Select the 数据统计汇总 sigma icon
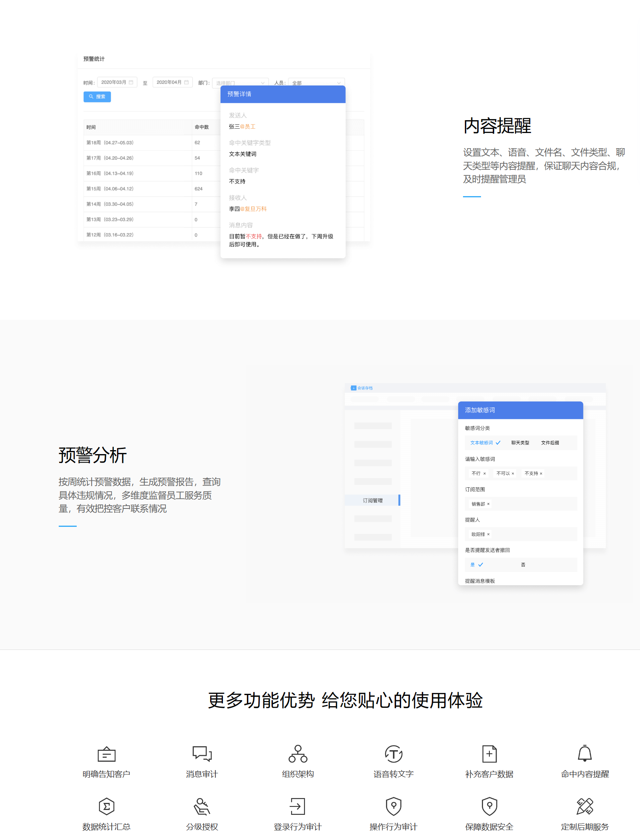The width and height of the screenshot is (640, 840). [x=106, y=806]
